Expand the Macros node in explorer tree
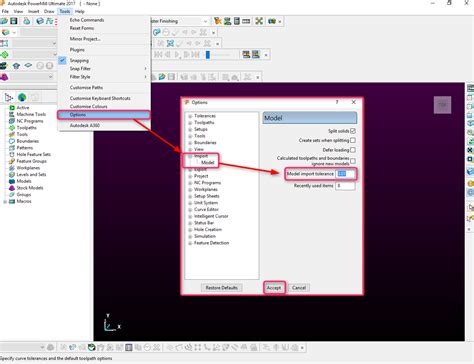 [5, 201]
